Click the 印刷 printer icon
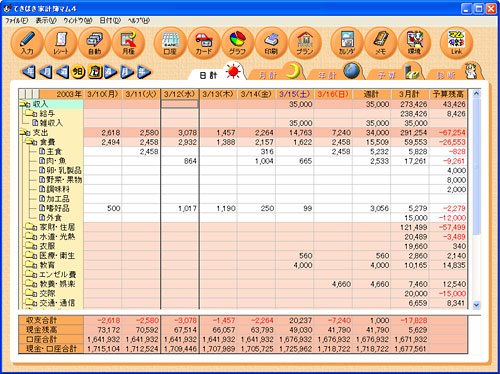The height and width of the screenshot is (374, 500). (271, 43)
